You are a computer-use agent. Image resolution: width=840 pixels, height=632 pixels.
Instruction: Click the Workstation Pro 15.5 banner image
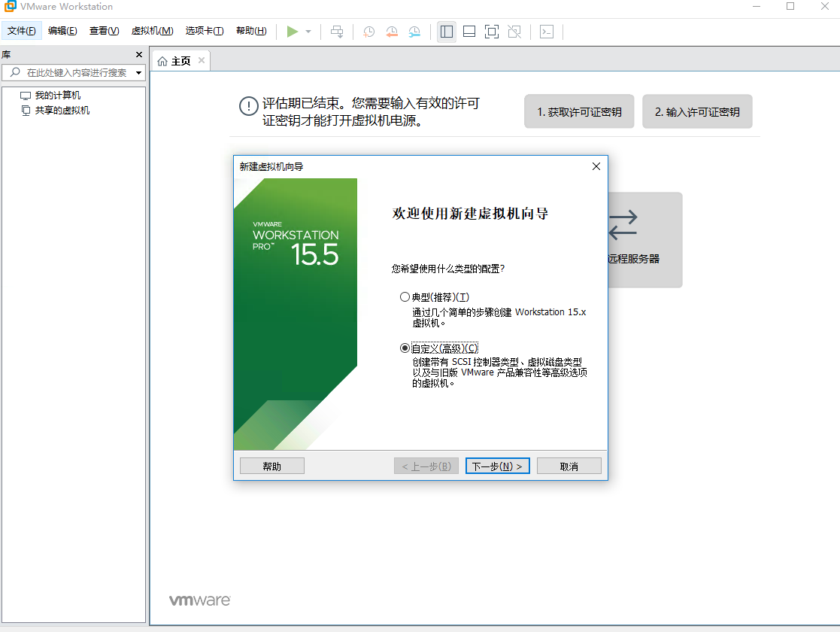pyautogui.click(x=296, y=314)
